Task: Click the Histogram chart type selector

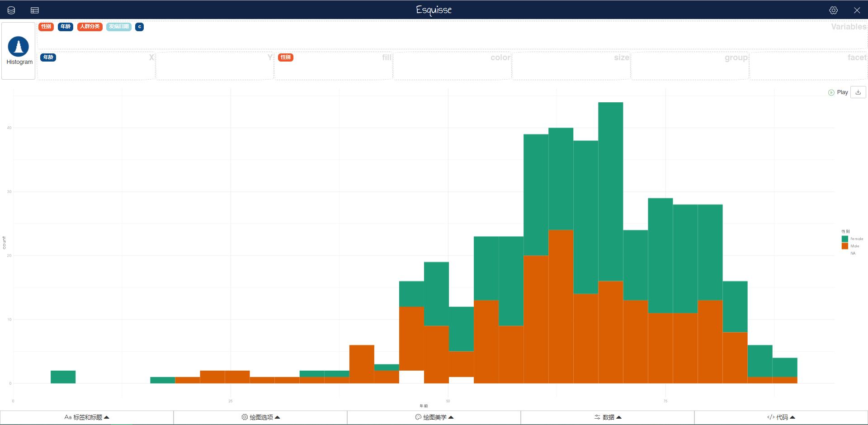Action: coord(19,51)
